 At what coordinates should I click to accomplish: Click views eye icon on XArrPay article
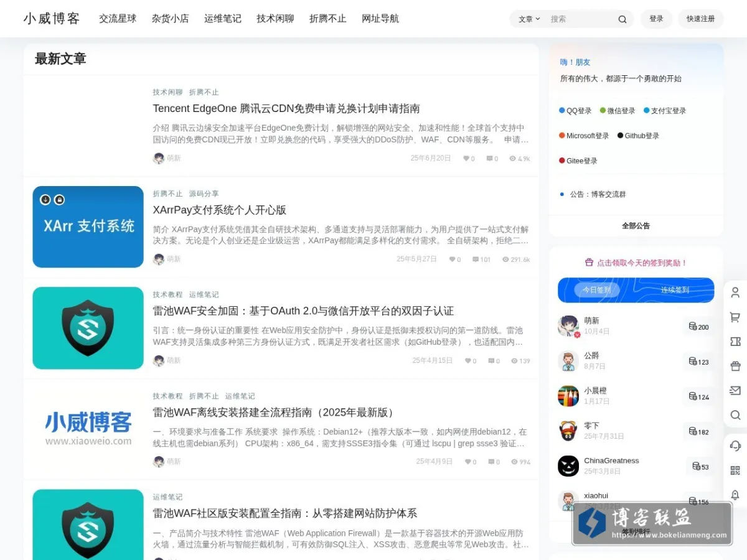pyautogui.click(x=505, y=259)
